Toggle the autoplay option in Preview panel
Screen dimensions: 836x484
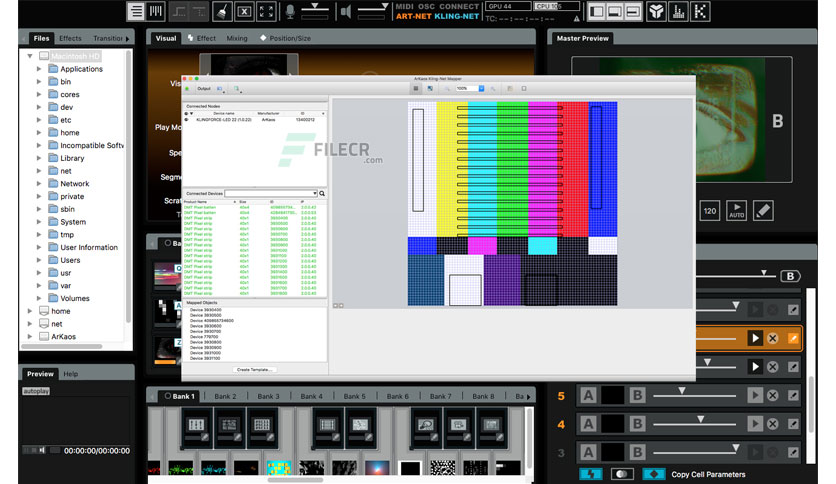pyautogui.click(x=36, y=391)
